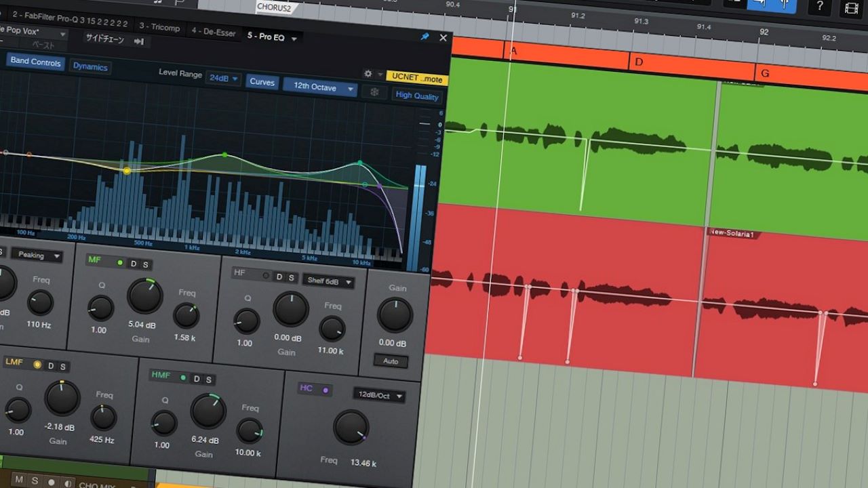Viewport: 868px width, 488px height.
Task: Expand the 5 - Pro EQ tab menu arrow
Action: (x=294, y=39)
